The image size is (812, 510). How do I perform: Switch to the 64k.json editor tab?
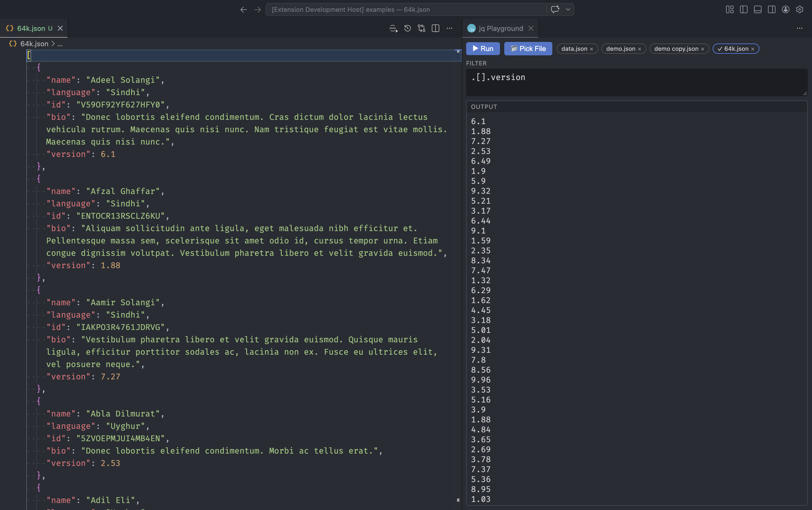(31, 28)
